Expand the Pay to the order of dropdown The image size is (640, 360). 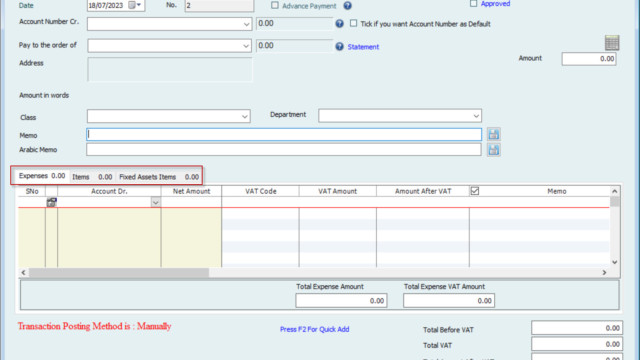[246, 46]
